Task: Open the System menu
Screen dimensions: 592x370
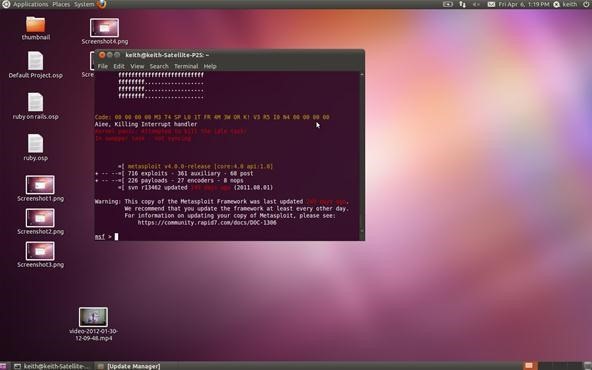Action: pos(84,4)
